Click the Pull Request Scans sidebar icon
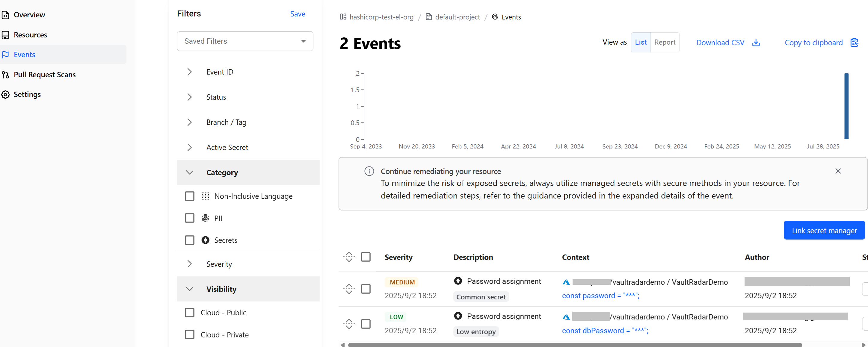This screenshot has width=868, height=347. click(5, 75)
